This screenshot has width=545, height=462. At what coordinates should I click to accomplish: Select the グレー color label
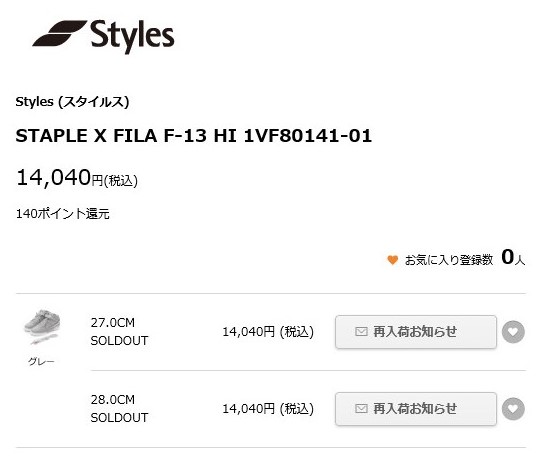click(x=41, y=362)
